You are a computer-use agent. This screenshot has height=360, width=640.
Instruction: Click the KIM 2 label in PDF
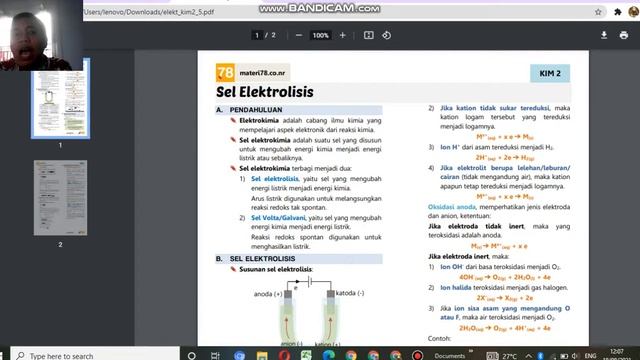coord(550,73)
